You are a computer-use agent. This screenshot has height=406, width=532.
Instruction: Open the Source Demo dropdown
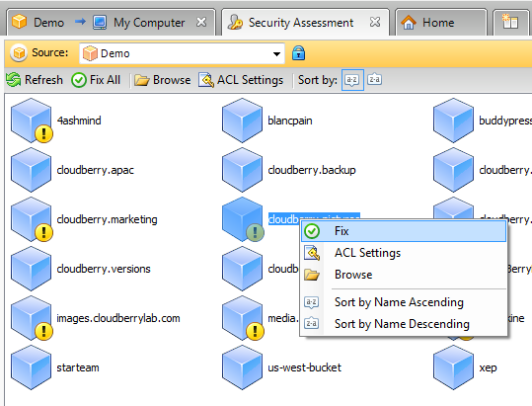(x=182, y=53)
